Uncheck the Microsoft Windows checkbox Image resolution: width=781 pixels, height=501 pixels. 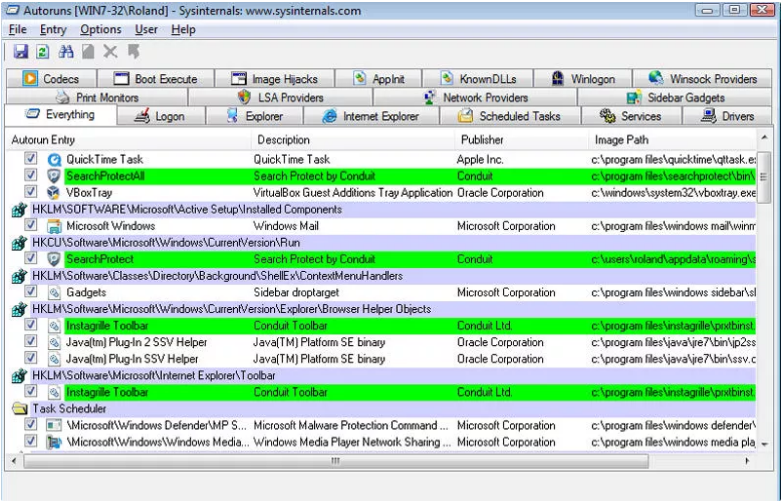click(31, 225)
